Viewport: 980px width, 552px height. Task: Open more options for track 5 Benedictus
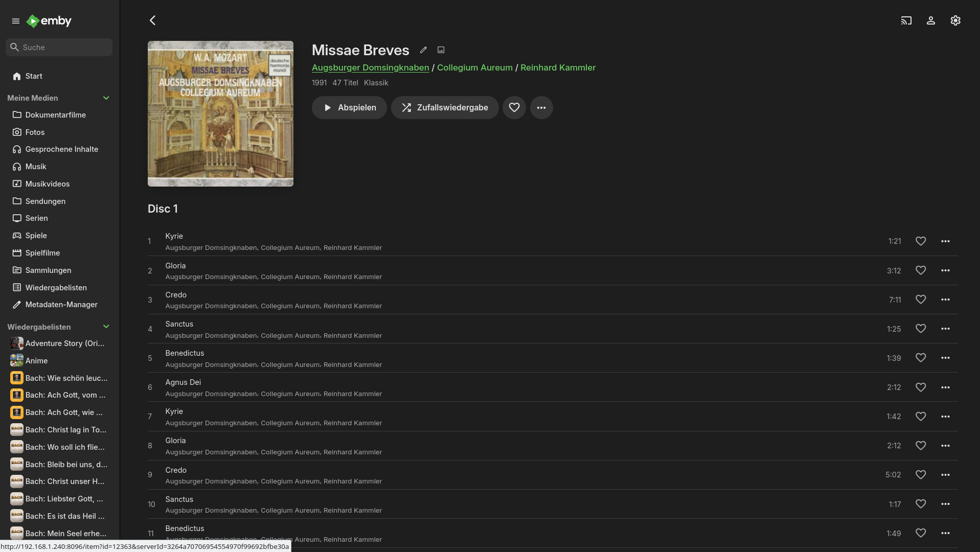point(945,358)
